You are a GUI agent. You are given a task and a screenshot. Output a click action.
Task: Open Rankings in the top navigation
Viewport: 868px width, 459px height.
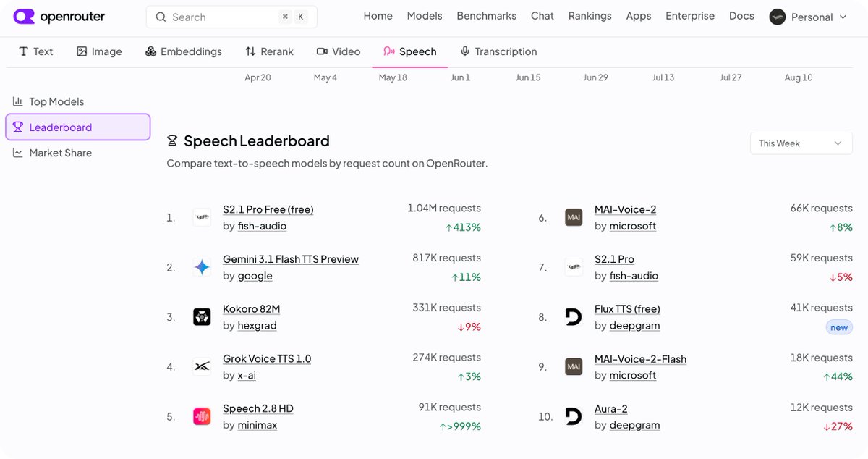pos(590,16)
